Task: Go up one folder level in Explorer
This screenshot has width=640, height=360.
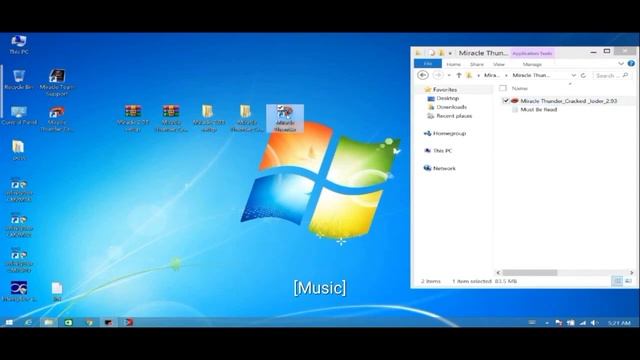Action: coord(459,75)
